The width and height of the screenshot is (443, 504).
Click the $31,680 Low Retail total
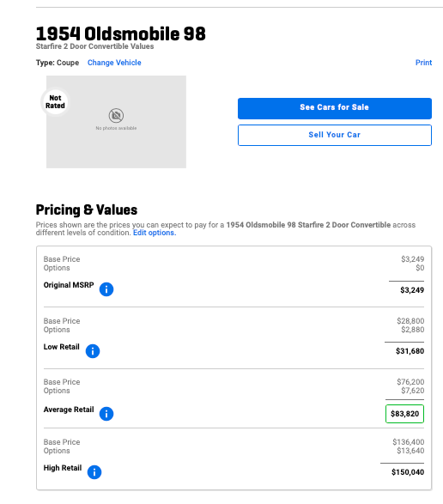(410, 351)
